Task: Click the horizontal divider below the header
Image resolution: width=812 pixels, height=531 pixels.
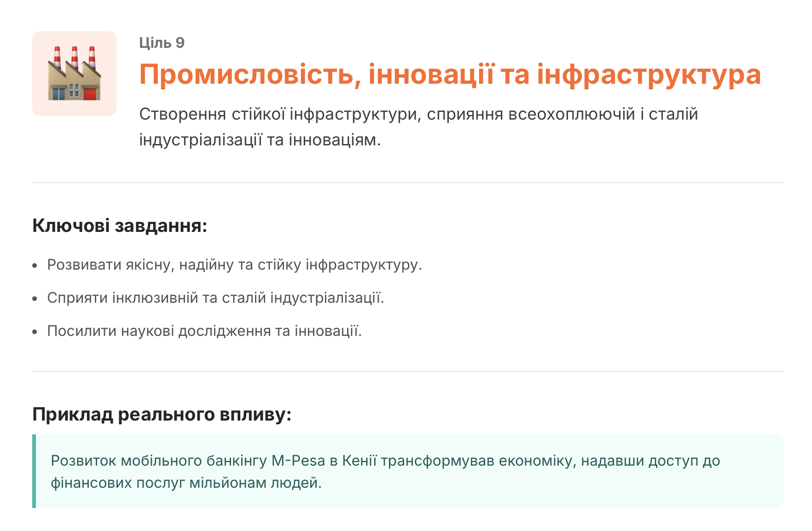Action: click(x=407, y=183)
